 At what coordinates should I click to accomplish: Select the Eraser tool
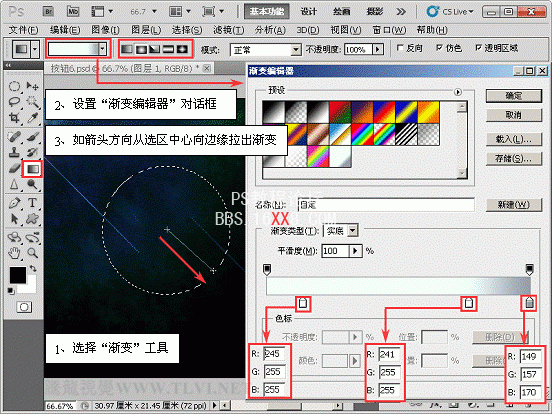(x=14, y=169)
